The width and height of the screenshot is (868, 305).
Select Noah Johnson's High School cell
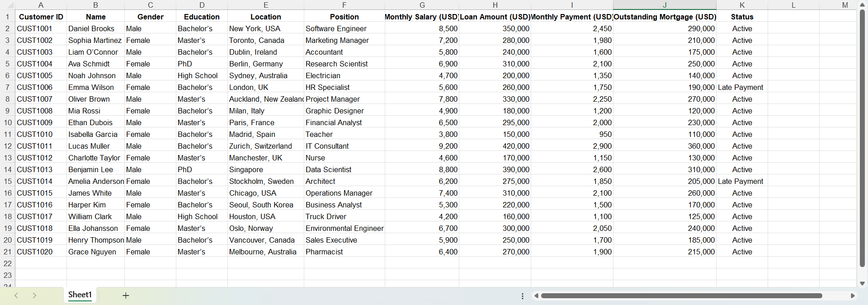202,75
